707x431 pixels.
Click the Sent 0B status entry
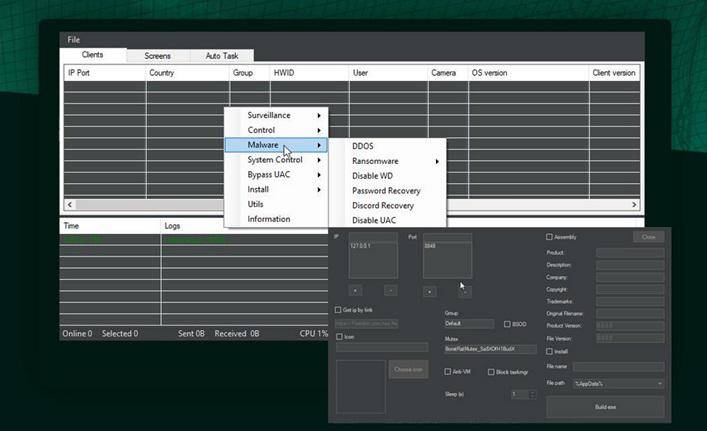coord(191,334)
